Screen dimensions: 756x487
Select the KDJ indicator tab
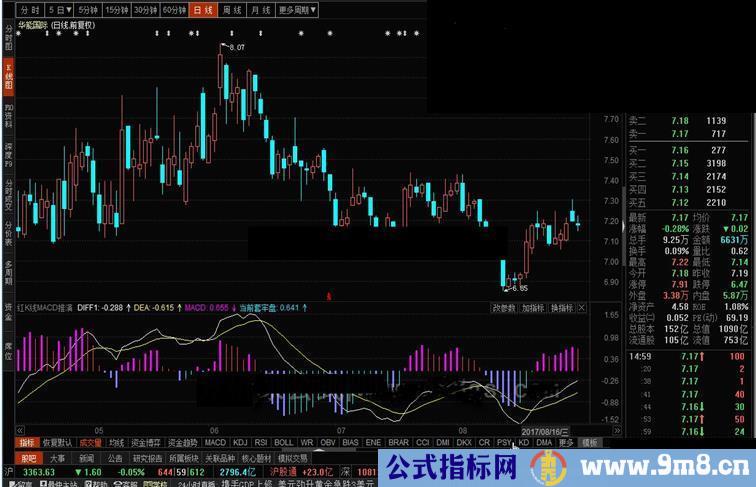point(241,441)
